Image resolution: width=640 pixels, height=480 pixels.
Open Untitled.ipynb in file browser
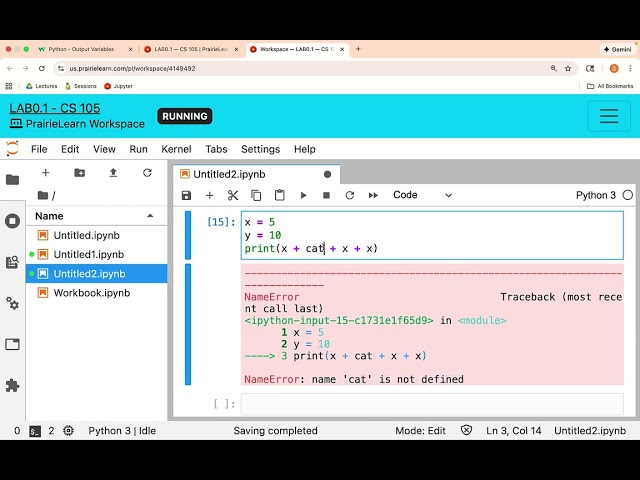[97, 235]
